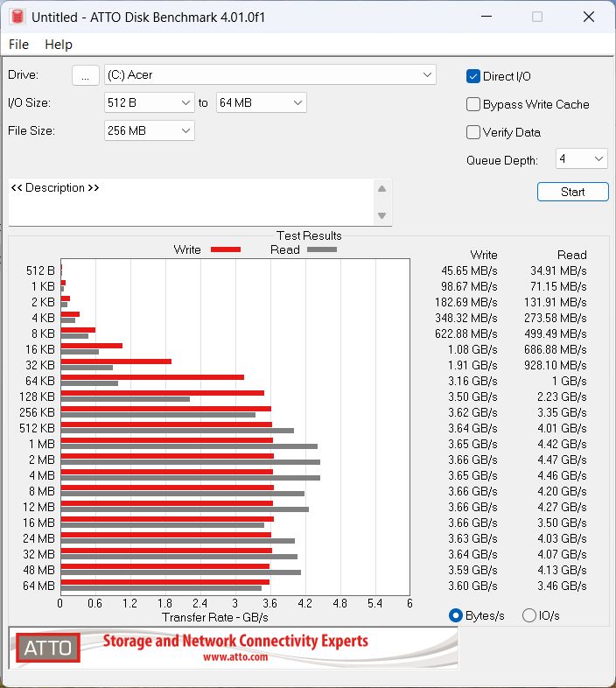616x688 pixels.
Task: Click the red Write legend swatch
Action: 226,249
